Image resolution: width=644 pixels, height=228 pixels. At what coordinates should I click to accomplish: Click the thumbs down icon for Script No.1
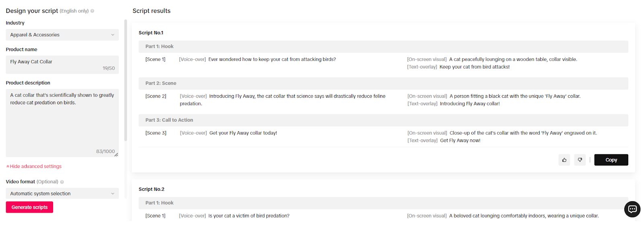(580, 160)
